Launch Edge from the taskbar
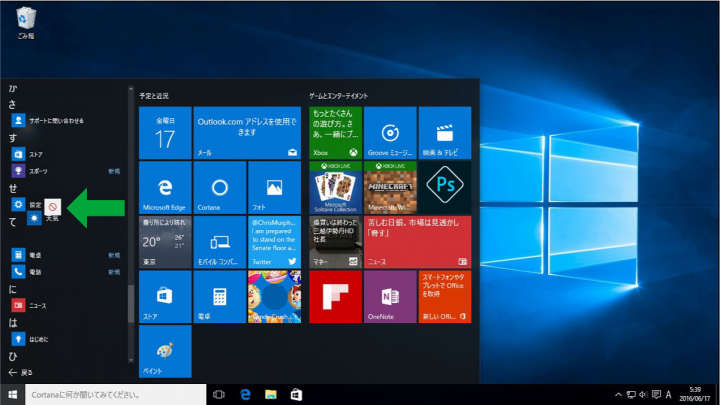The height and width of the screenshot is (405, 720). 246,394
